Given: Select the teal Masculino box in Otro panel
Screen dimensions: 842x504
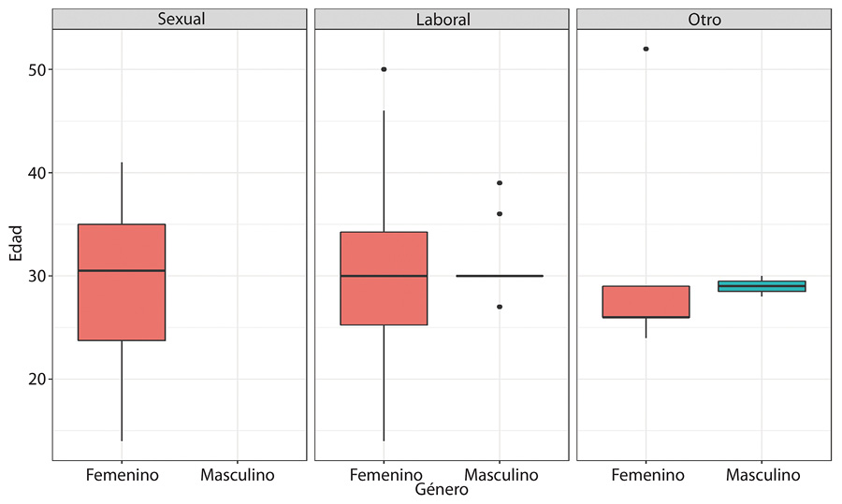Looking at the screenshot, I should (762, 286).
